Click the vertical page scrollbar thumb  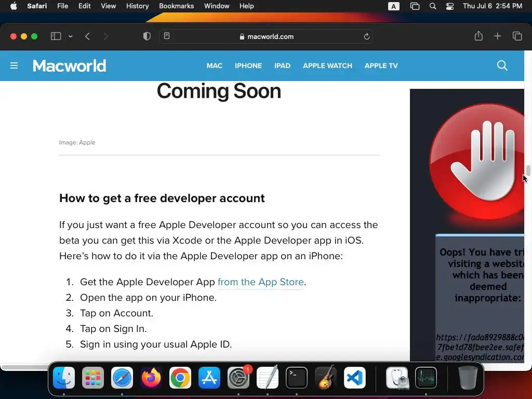pyautogui.click(x=528, y=171)
